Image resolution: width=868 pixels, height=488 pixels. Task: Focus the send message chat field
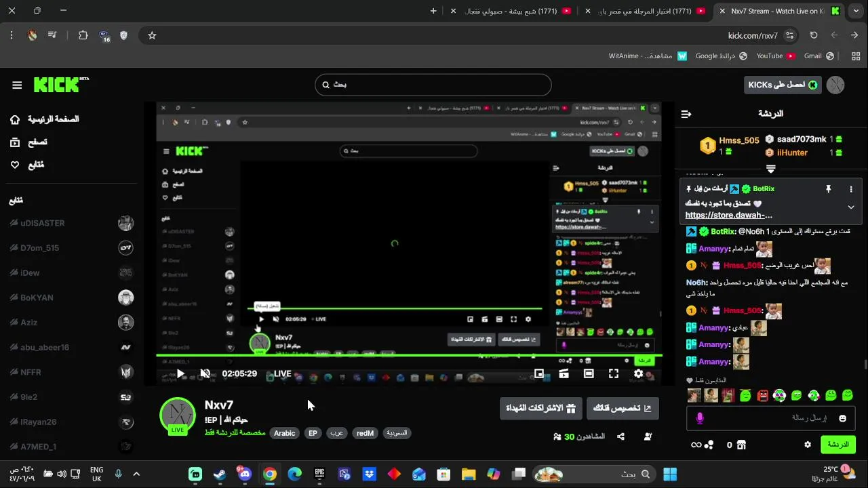772,418
